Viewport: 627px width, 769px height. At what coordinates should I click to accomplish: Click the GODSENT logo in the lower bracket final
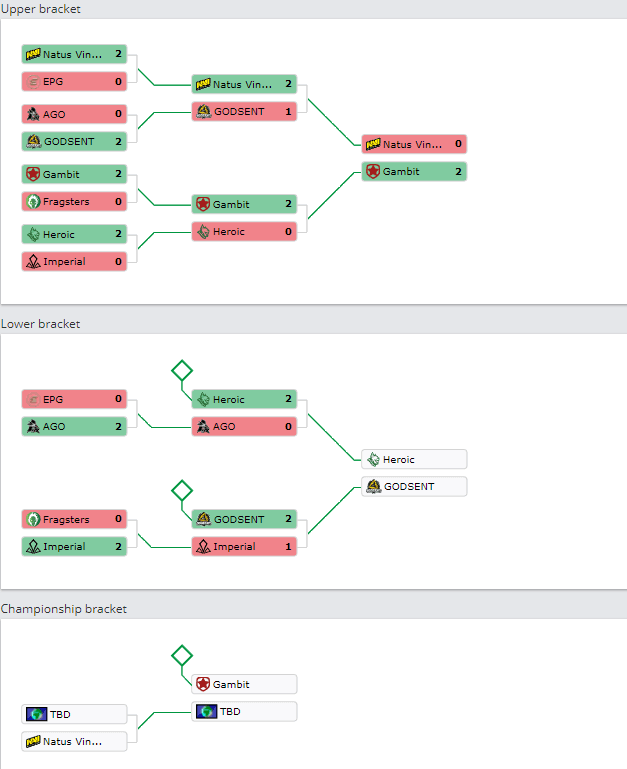click(373, 487)
